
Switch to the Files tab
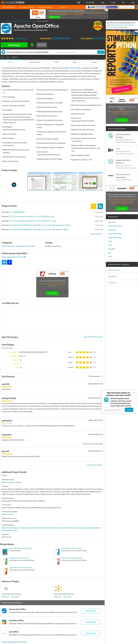click(x=56, y=62)
